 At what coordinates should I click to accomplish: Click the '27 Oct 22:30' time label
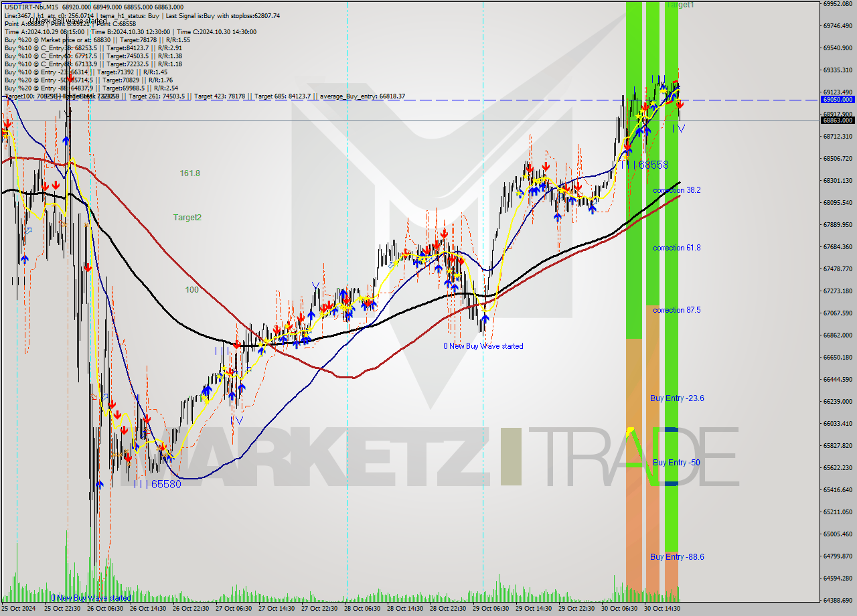(x=319, y=609)
